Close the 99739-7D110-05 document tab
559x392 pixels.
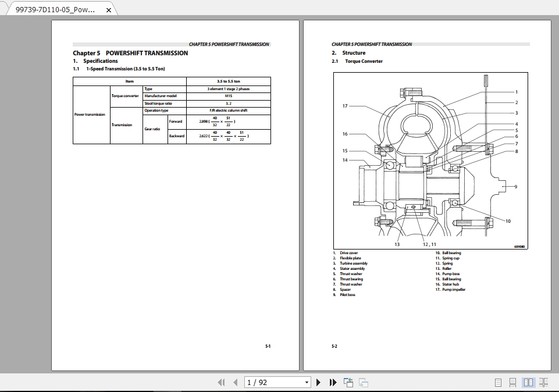[108, 9]
